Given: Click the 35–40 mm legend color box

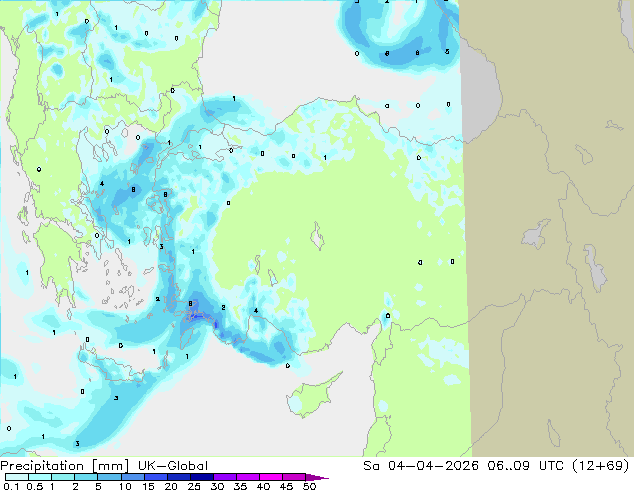Looking at the screenshot, I should click(247, 477).
